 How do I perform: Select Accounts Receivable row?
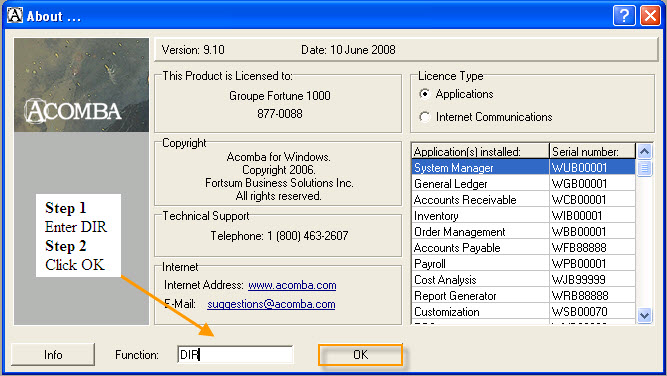[x=523, y=199]
